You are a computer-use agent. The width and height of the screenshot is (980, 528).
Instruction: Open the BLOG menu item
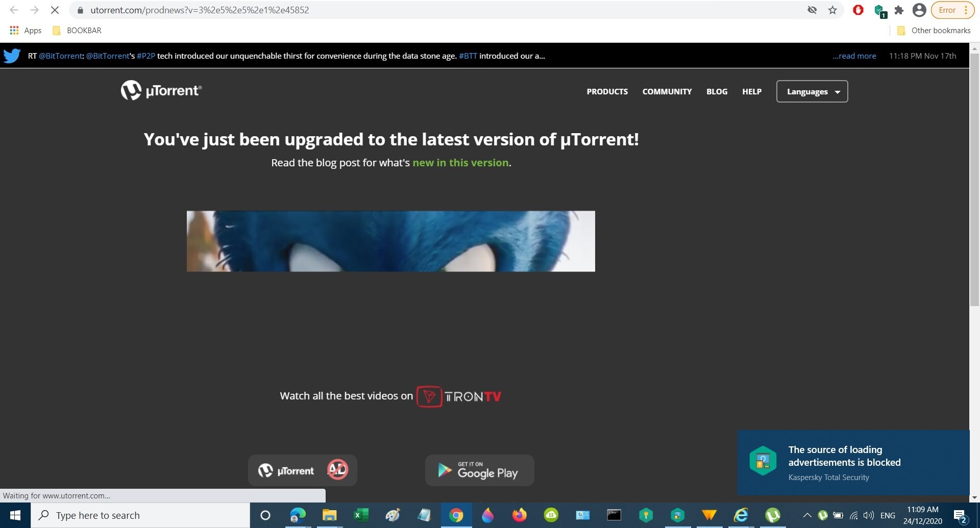click(x=717, y=91)
